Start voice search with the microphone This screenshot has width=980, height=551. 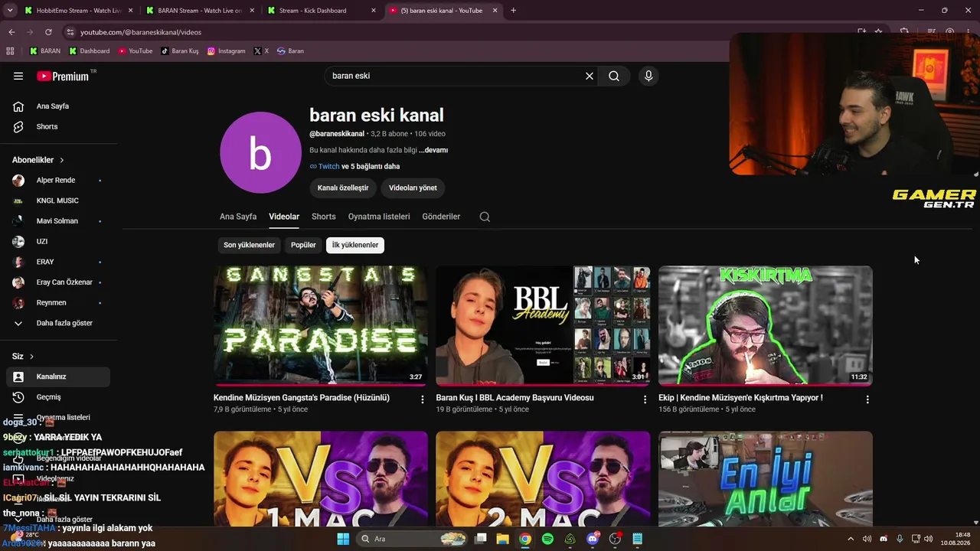[x=648, y=76]
